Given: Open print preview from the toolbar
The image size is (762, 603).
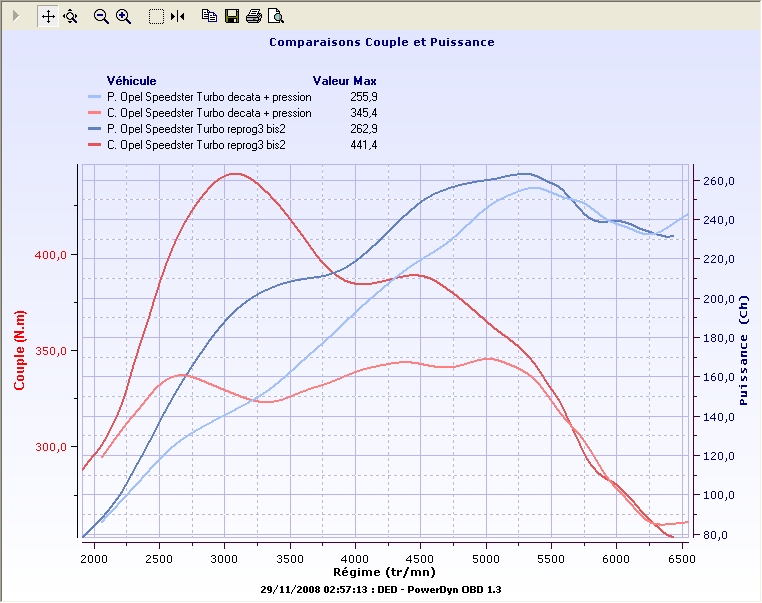Looking at the screenshot, I should [x=276, y=16].
